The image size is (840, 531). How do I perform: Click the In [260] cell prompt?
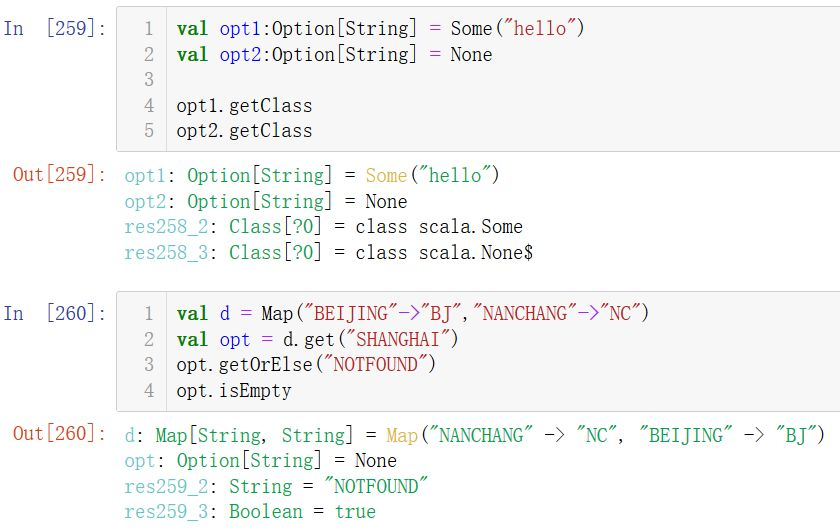point(54,313)
